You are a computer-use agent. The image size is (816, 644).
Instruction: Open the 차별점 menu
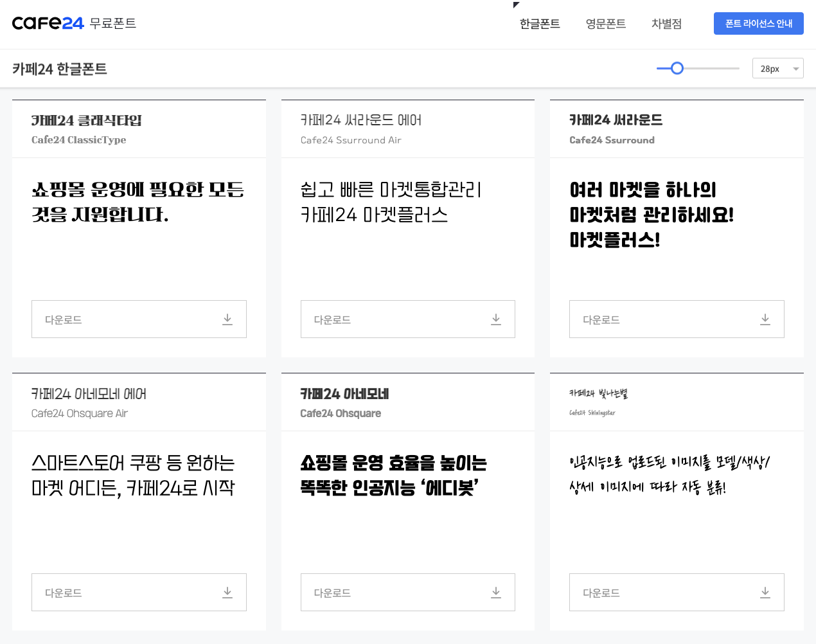pyautogui.click(x=666, y=24)
